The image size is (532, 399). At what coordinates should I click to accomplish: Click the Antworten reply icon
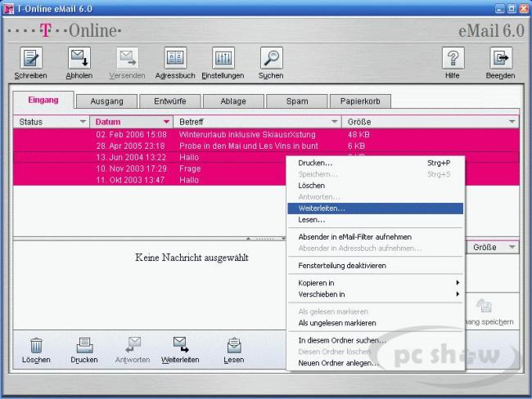(133, 345)
